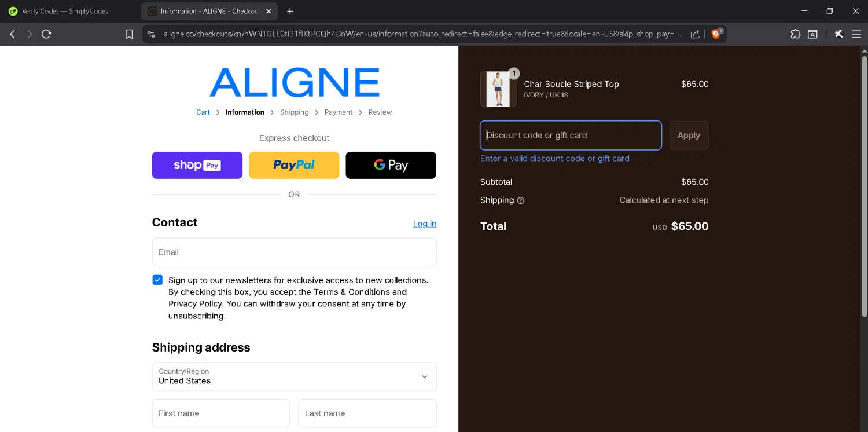Click the Shipping breadcrumb step
This screenshot has width=868, height=432.
[x=294, y=112]
